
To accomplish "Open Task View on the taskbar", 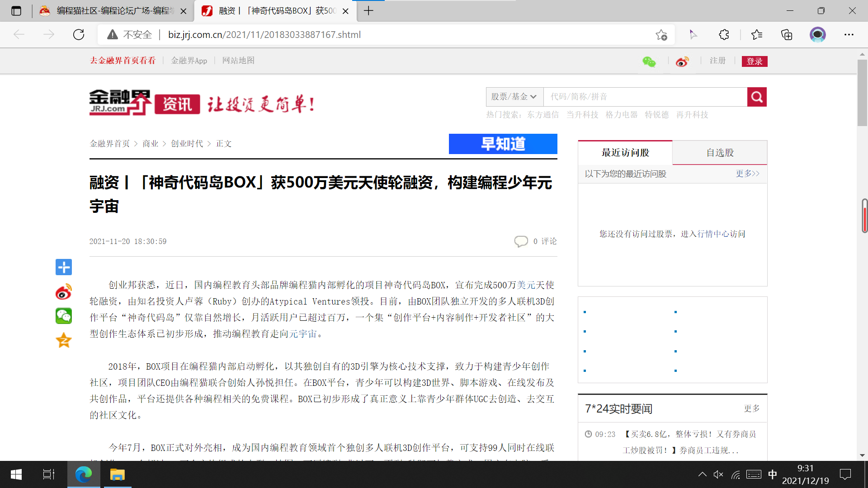I will (x=48, y=474).
